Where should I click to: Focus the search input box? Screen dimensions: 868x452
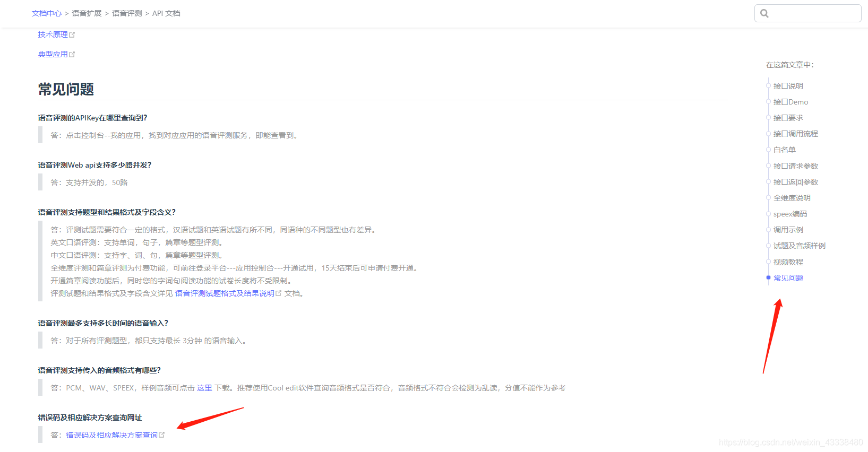(807, 13)
